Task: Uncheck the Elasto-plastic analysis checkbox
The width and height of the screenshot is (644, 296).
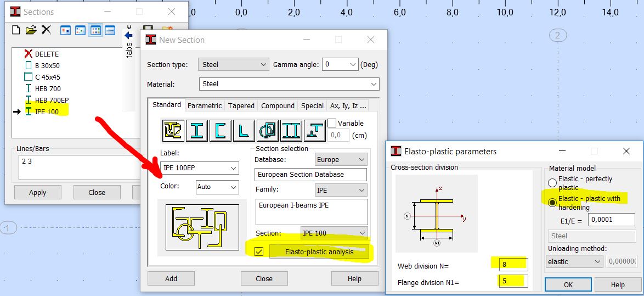Action: point(259,252)
